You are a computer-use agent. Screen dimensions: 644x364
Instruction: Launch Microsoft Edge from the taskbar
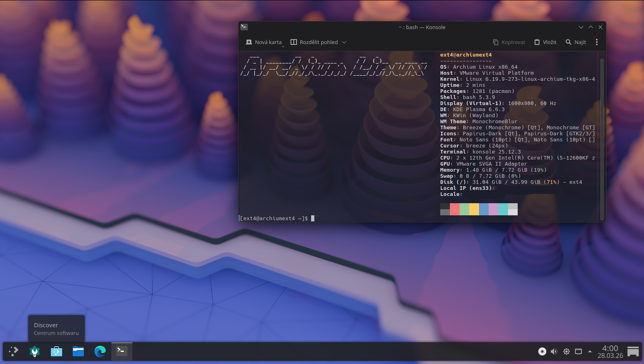coord(100,351)
